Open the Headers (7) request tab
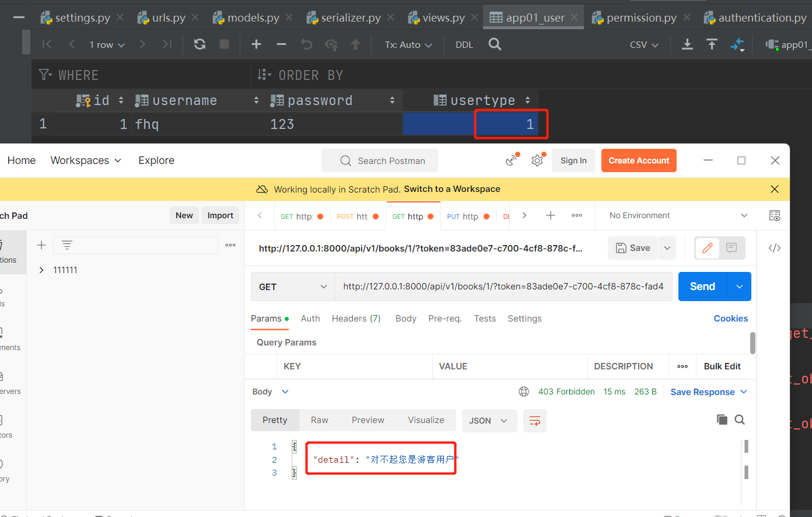 pyautogui.click(x=356, y=319)
